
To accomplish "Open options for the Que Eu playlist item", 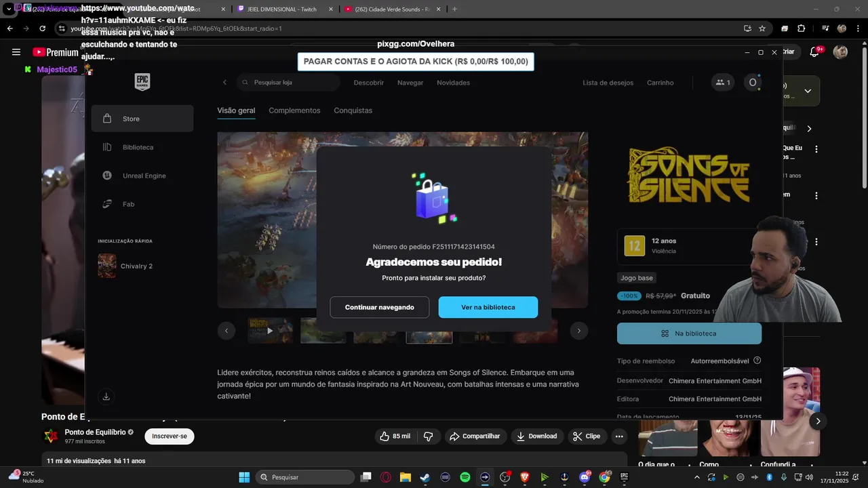I will coord(816,149).
